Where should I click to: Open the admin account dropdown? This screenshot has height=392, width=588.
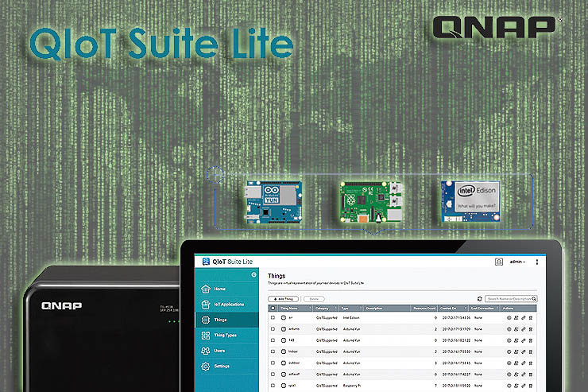click(x=517, y=261)
